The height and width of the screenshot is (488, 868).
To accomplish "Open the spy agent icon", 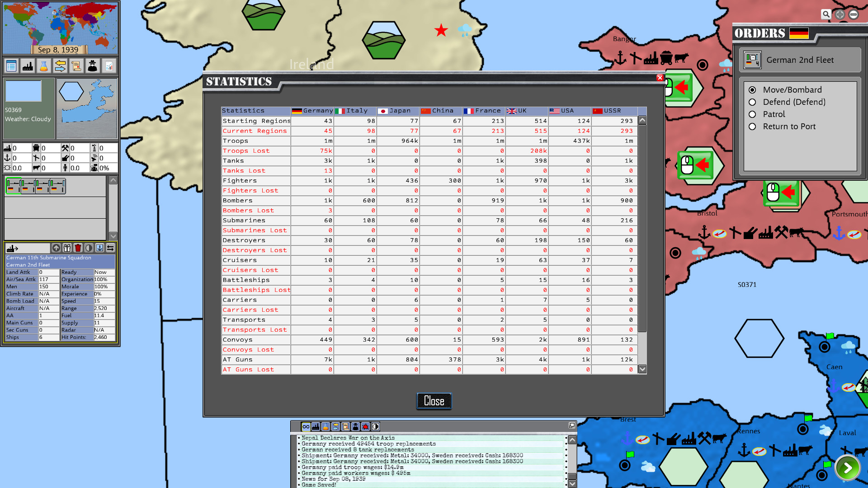I will click(x=93, y=66).
